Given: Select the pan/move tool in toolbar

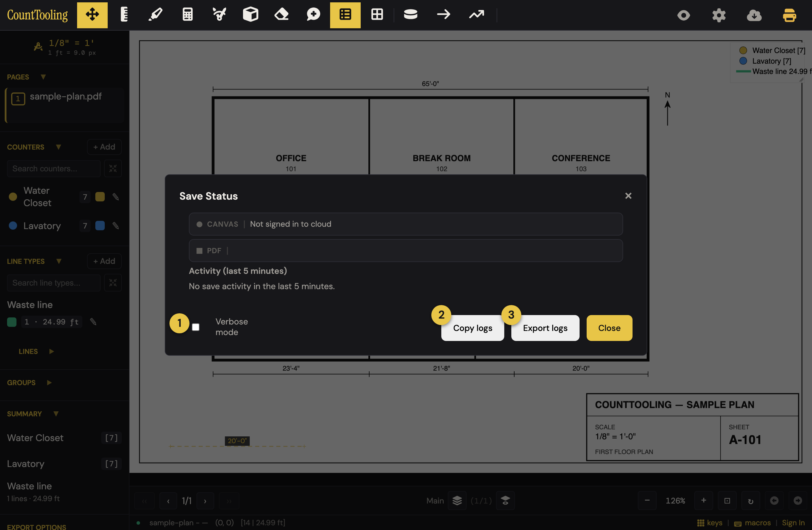Looking at the screenshot, I should 92,15.
